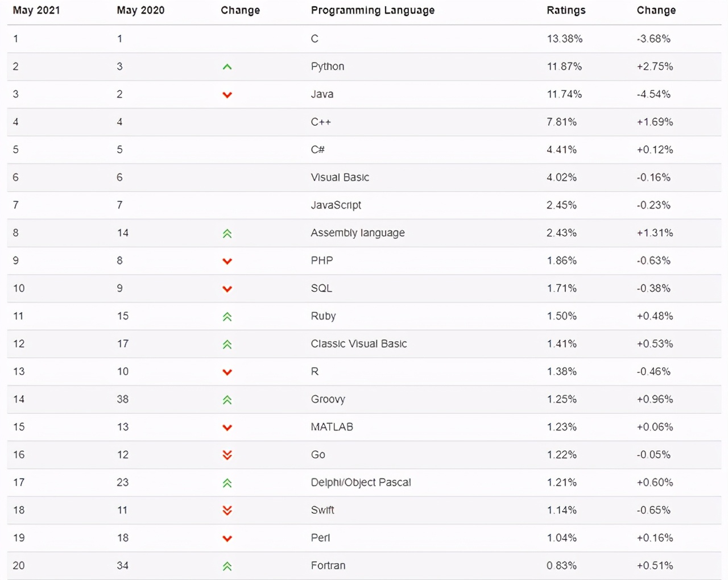Click the green up arrow beside Python
This screenshot has width=728, height=580.
[227, 67]
